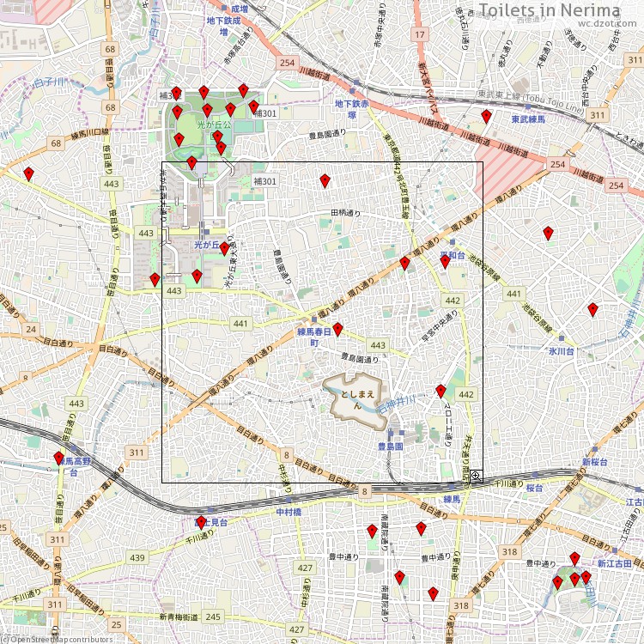Viewport: 644px width, 644px height.
Task: Click the magnifier icon at selection box corner
Action: (x=475, y=475)
